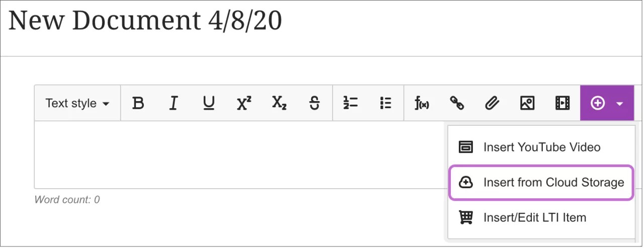Insert a bulleted list
The width and height of the screenshot is (644, 248).
coord(385,103)
